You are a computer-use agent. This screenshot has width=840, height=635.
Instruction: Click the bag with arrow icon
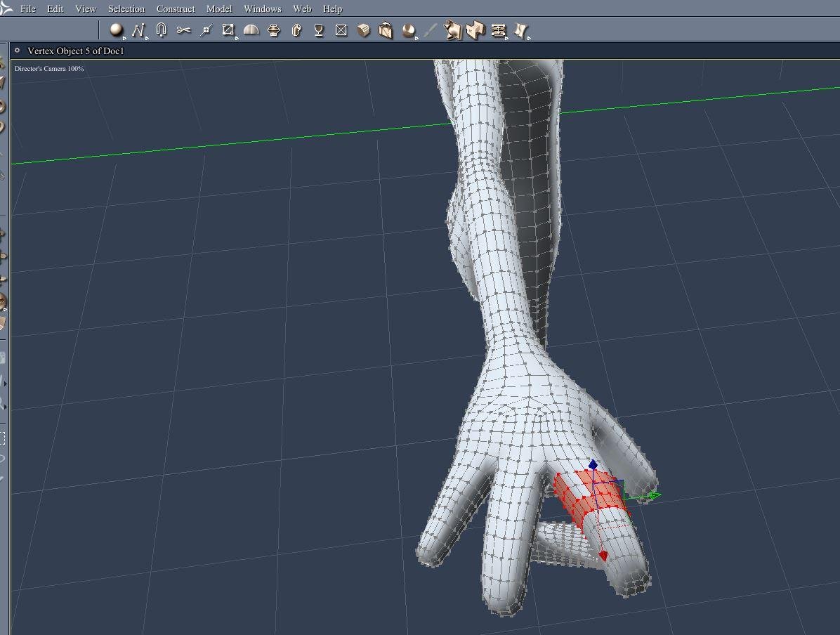coord(385,30)
